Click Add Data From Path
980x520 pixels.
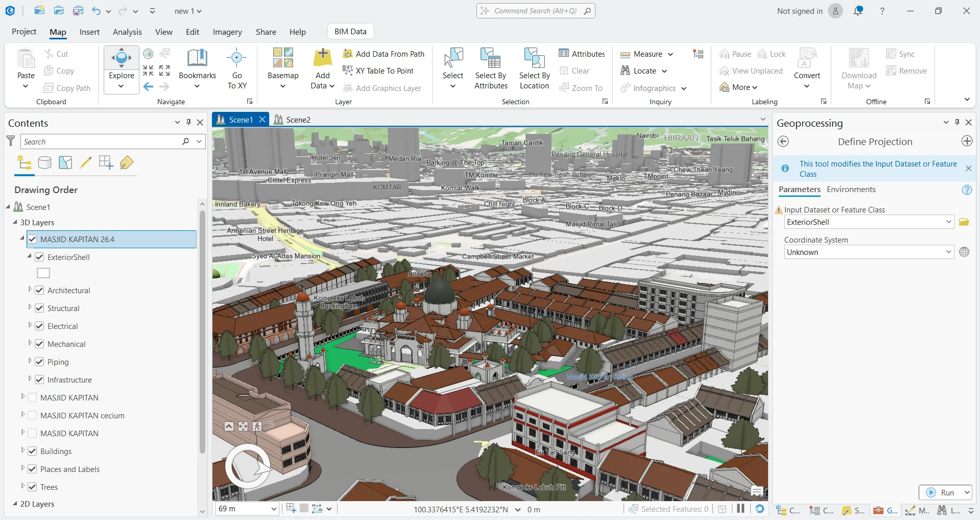coord(384,54)
